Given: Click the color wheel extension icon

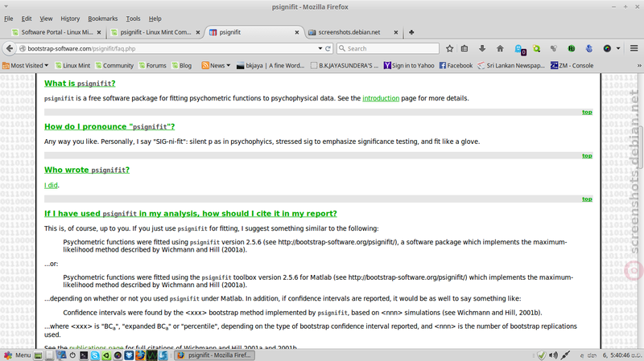Looking at the screenshot, I should click(x=607, y=48).
